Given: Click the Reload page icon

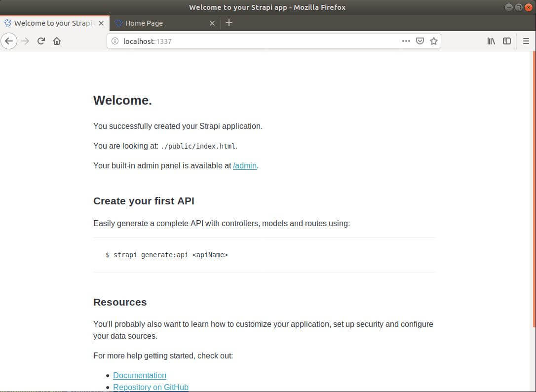Looking at the screenshot, I should (41, 41).
